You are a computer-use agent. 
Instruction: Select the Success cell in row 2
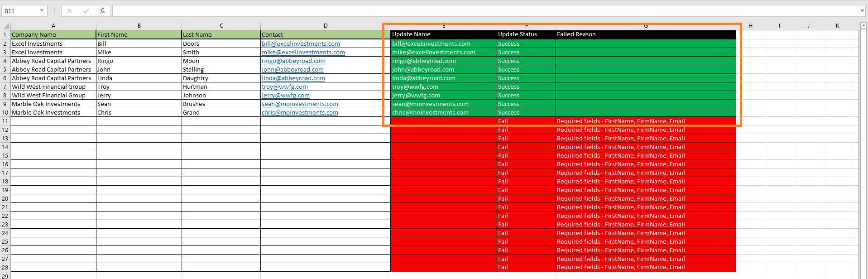coord(526,43)
